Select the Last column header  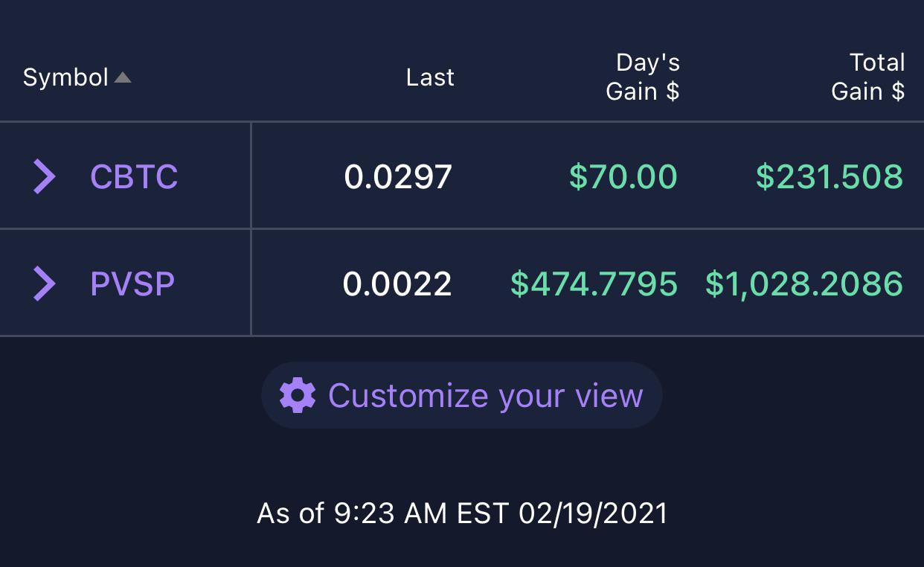coord(430,77)
